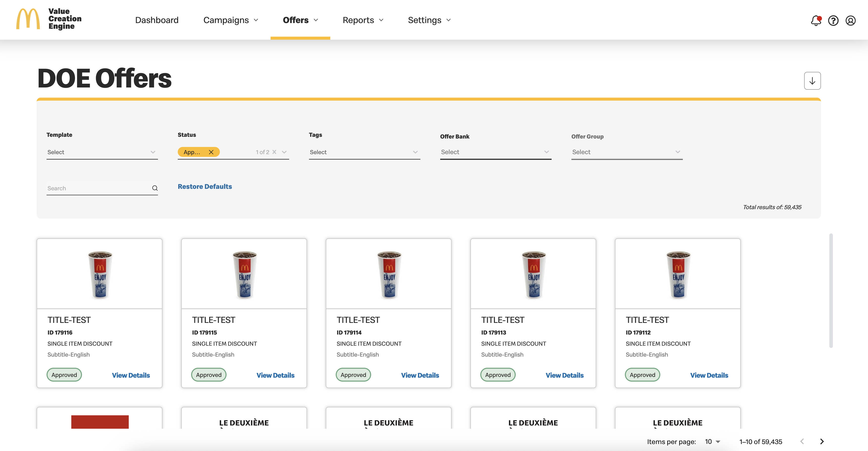Open the Campaigns menu
The width and height of the screenshot is (868, 451).
(x=231, y=20)
